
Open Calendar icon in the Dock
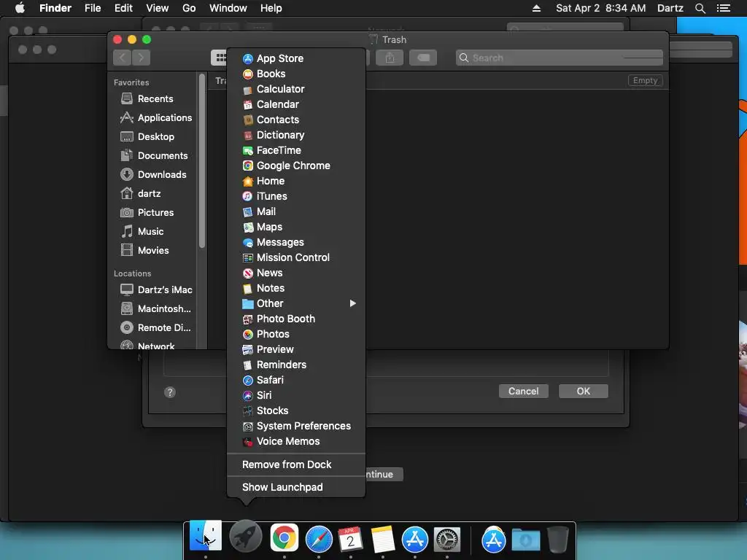350,539
